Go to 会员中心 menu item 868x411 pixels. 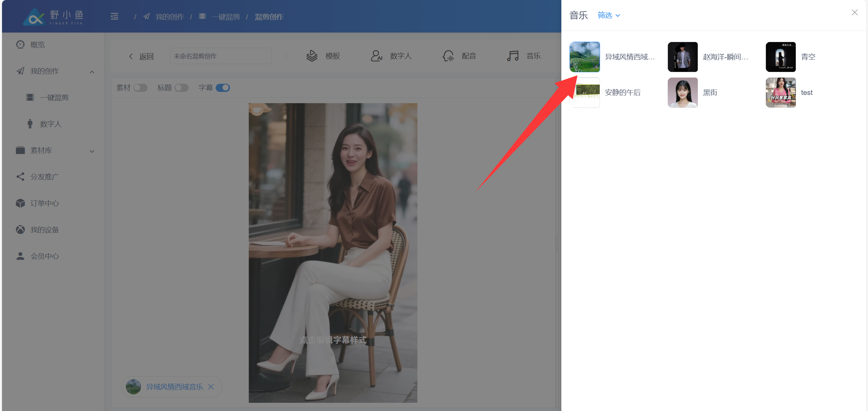[44, 256]
